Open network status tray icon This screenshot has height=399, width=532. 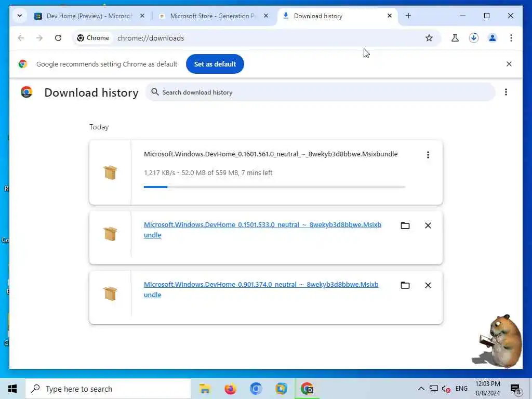coord(434,389)
